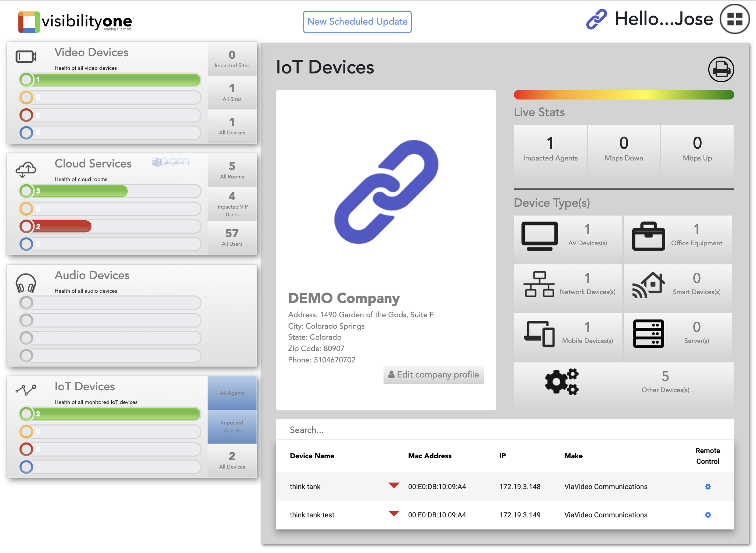Click the Other Devices gears icon
This screenshot has height=553, width=756.
pyautogui.click(x=561, y=382)
